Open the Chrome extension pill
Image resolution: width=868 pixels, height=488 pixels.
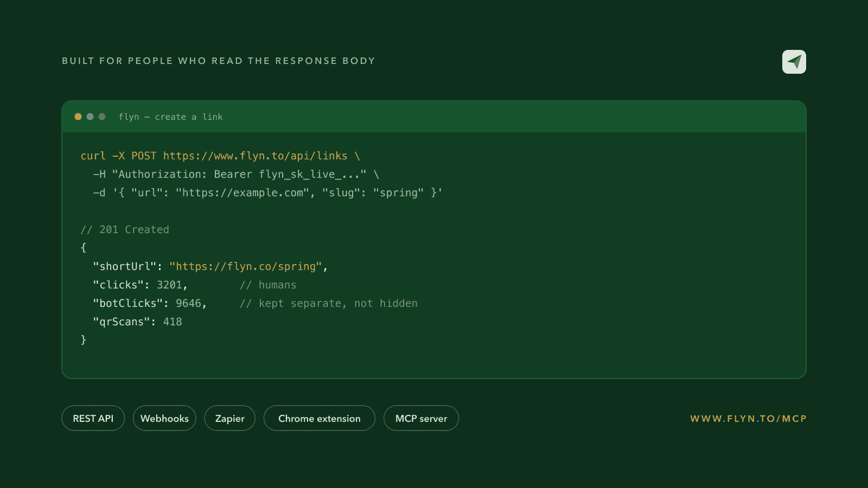320,418
